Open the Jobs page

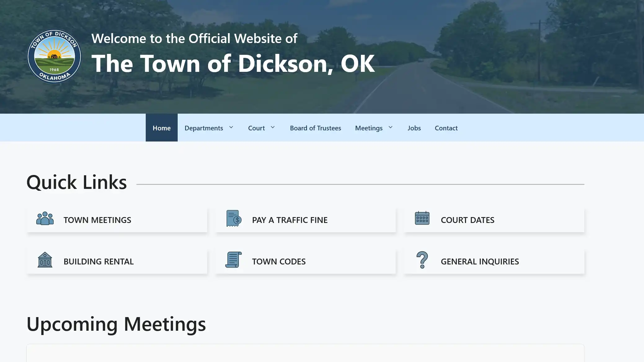point(414,128)
